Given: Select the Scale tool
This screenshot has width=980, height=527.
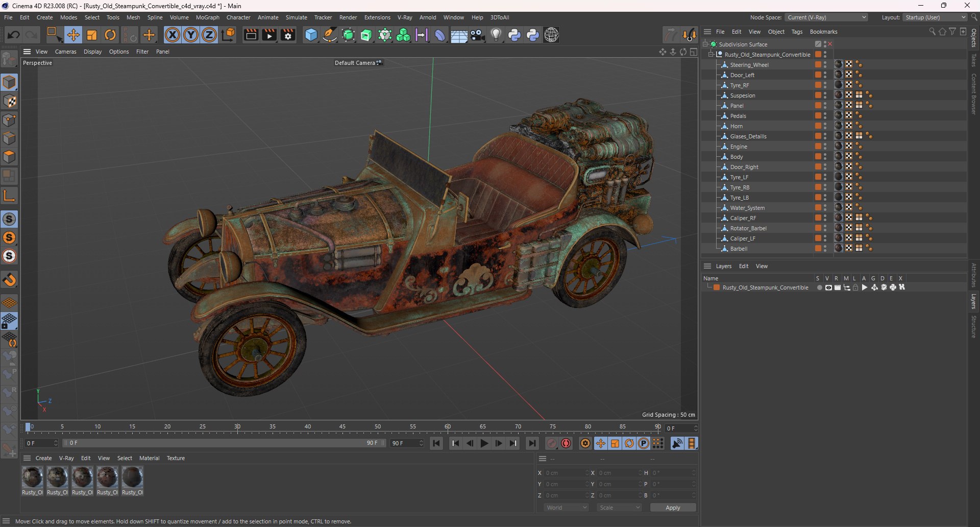Looking at the screenshot, I should pos(92,35).
